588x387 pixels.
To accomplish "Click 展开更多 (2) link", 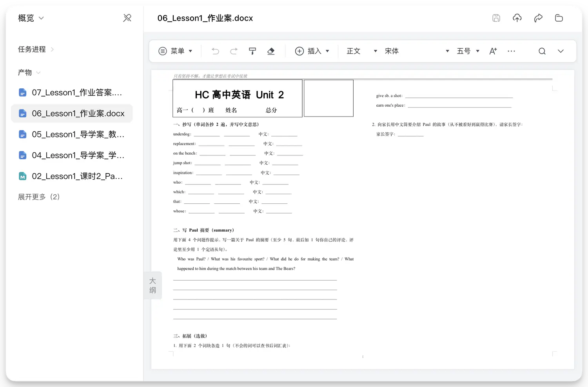I will pyautogui.click(x=39, y=197).
